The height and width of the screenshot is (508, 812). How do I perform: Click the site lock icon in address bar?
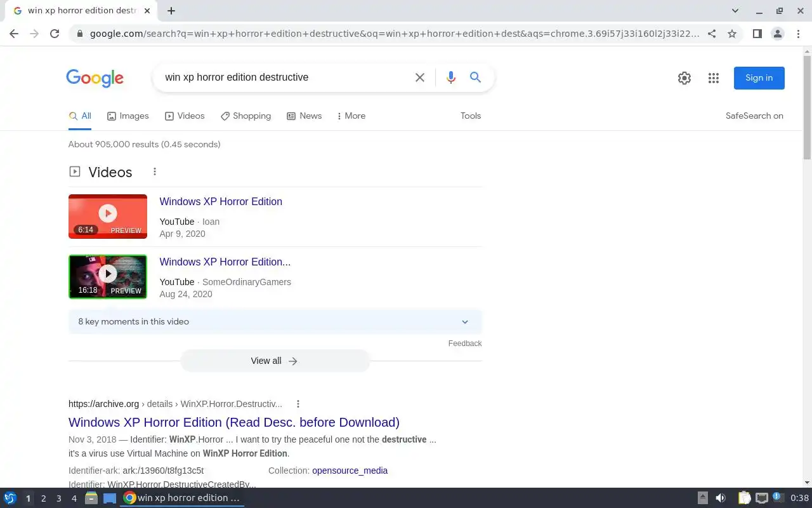tap(79, 34)
